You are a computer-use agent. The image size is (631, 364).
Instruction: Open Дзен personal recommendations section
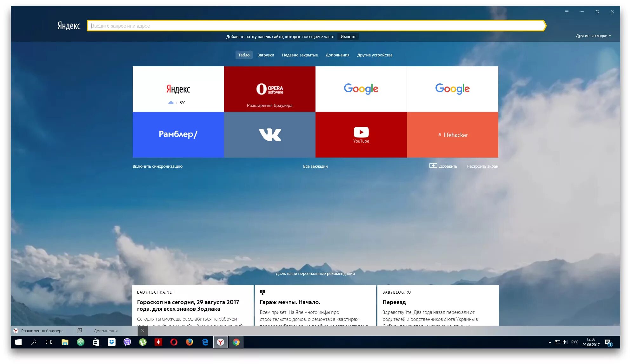tap(316, 273)
